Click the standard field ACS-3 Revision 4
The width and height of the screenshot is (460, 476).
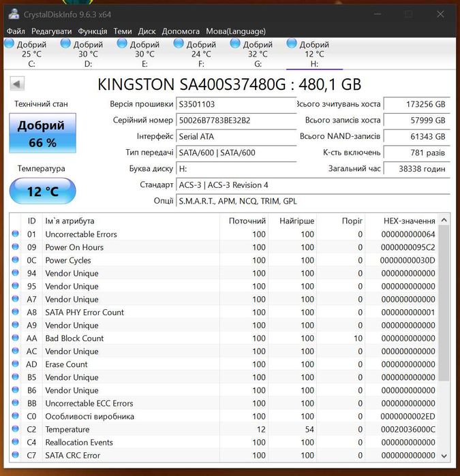point(313,185)
